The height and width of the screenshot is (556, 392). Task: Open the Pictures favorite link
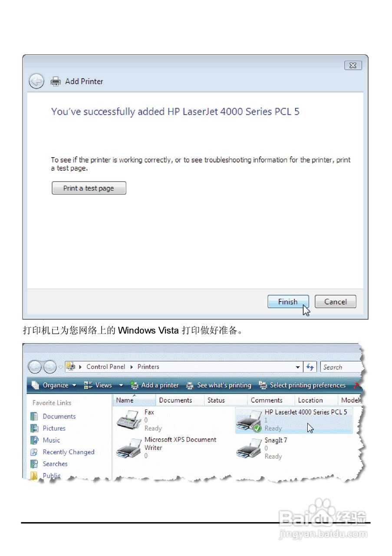tap(54, 428)
